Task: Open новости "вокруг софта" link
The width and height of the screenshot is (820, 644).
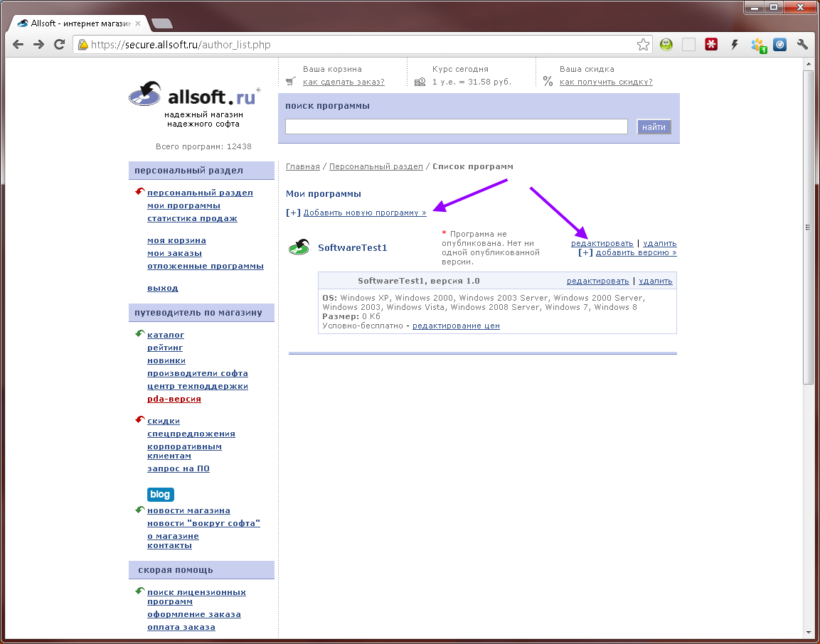Action: [x=203, y=523]
